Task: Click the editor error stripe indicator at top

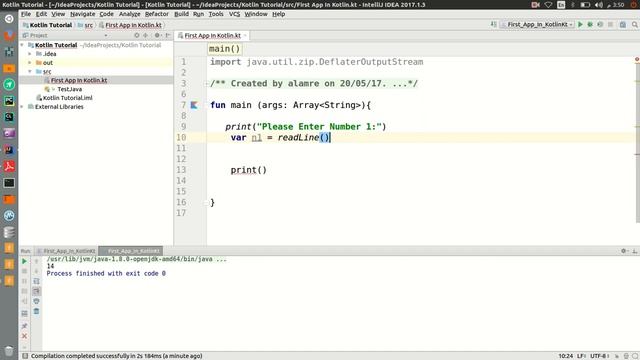Action: [x=637, y=60]
